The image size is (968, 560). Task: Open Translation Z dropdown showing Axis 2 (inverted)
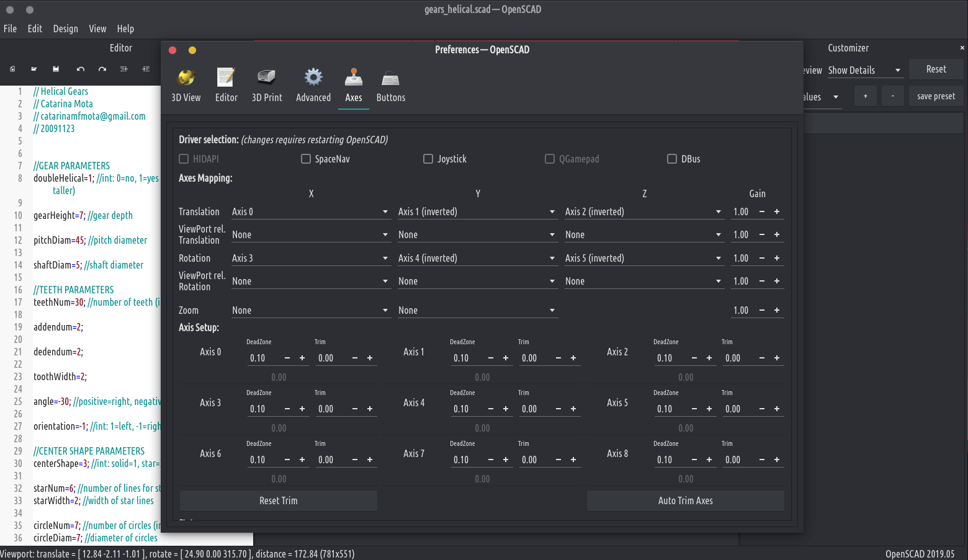pos(644,212)
